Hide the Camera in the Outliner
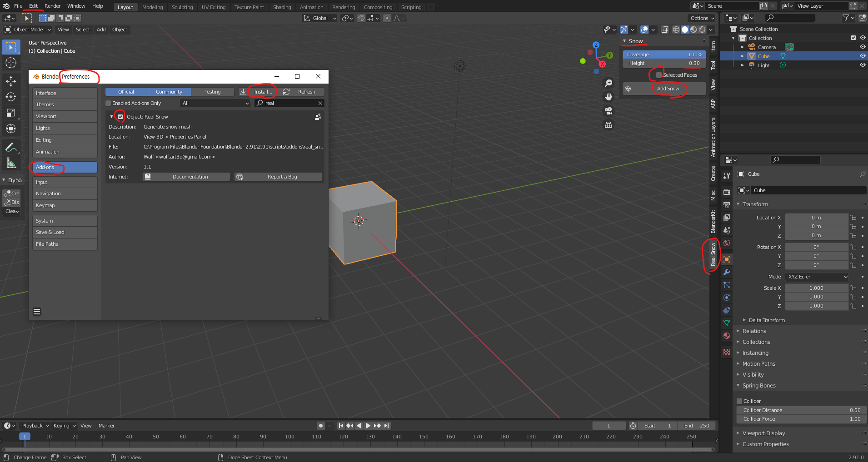Screen dimensions: 868x462 point(863,47)
